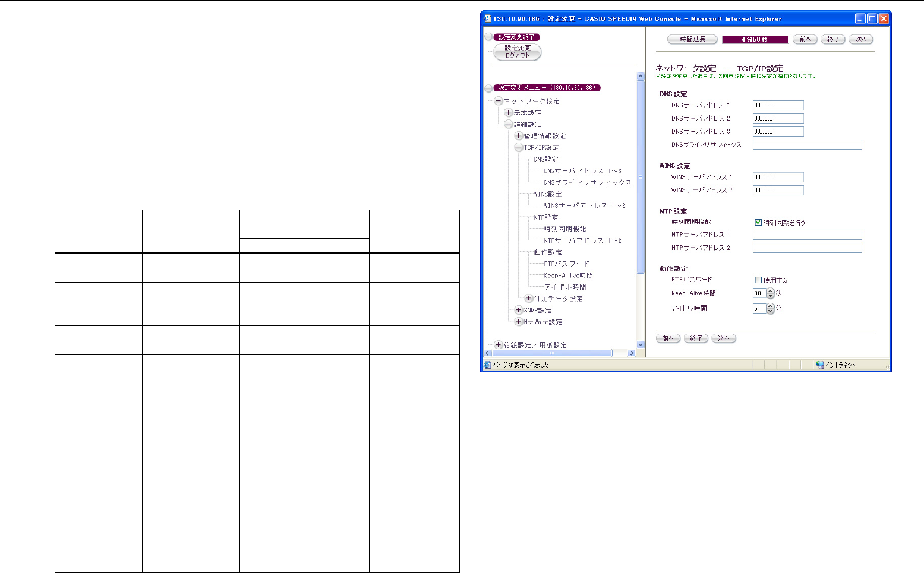Screen dimensions: 924x573
Task: Click the top 前へ button
Action: [805, 39]
